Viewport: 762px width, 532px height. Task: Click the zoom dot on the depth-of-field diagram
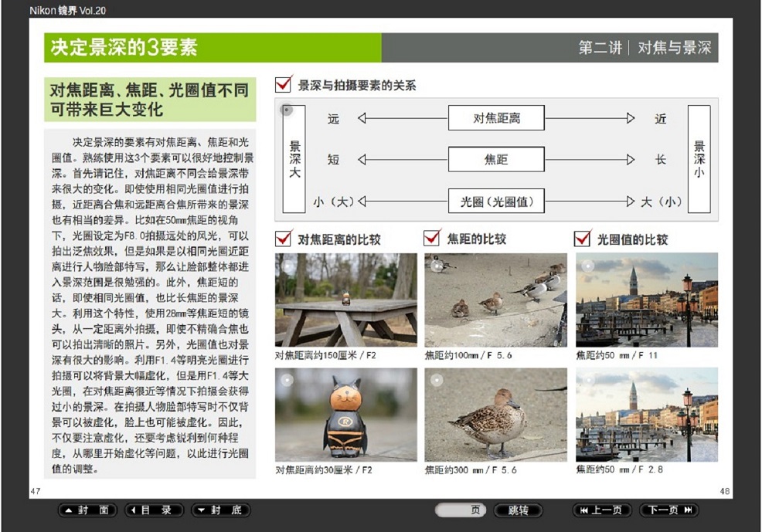click(x=287, y=110)
